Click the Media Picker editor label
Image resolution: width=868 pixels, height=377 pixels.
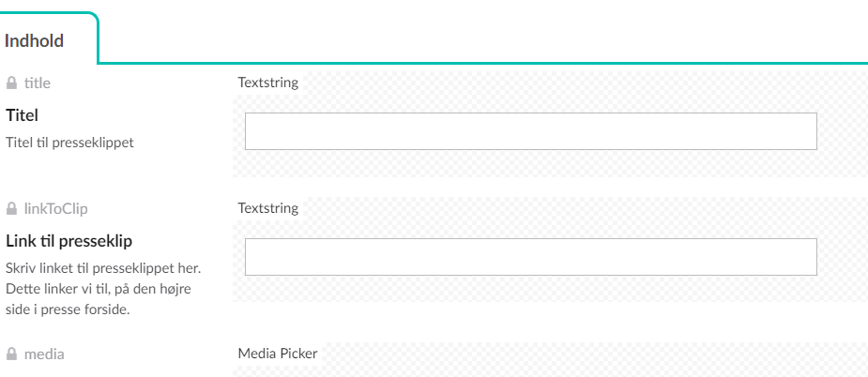pos(278,354)
